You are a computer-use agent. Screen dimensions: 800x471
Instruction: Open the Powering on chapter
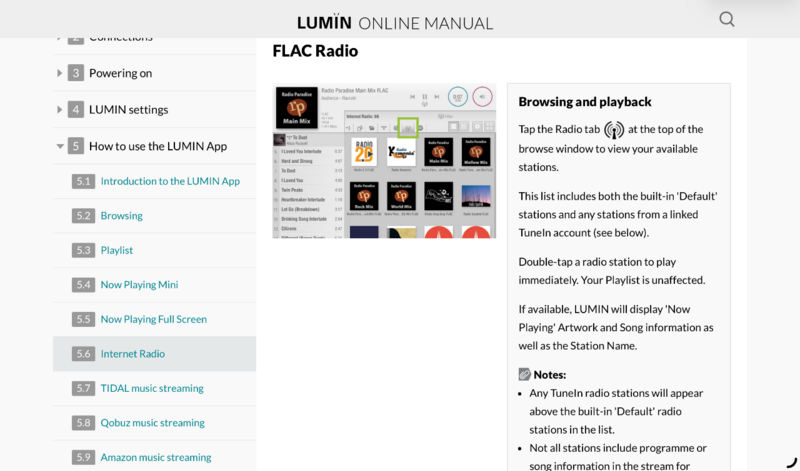[x=120, y=73]
